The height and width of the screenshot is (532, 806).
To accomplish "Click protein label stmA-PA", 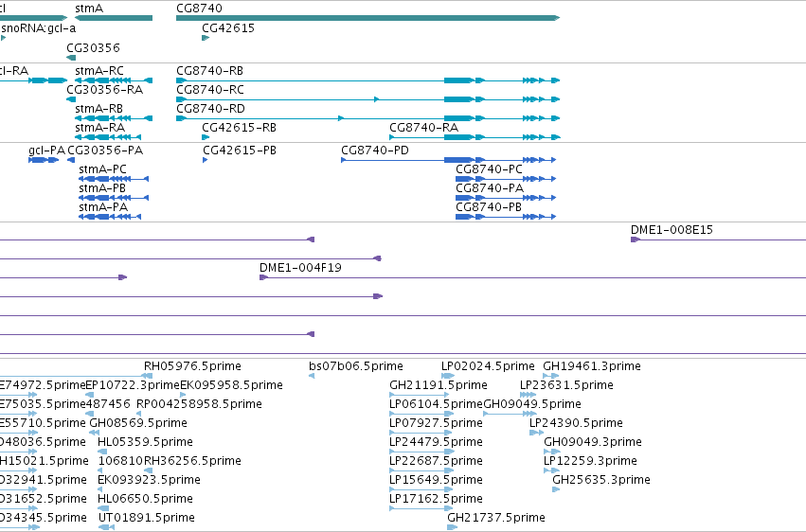I will click(x=103, y=207).
